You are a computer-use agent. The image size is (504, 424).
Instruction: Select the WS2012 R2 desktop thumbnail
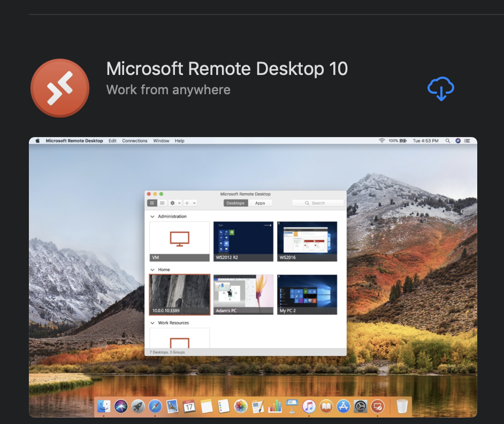coord(243,241)
